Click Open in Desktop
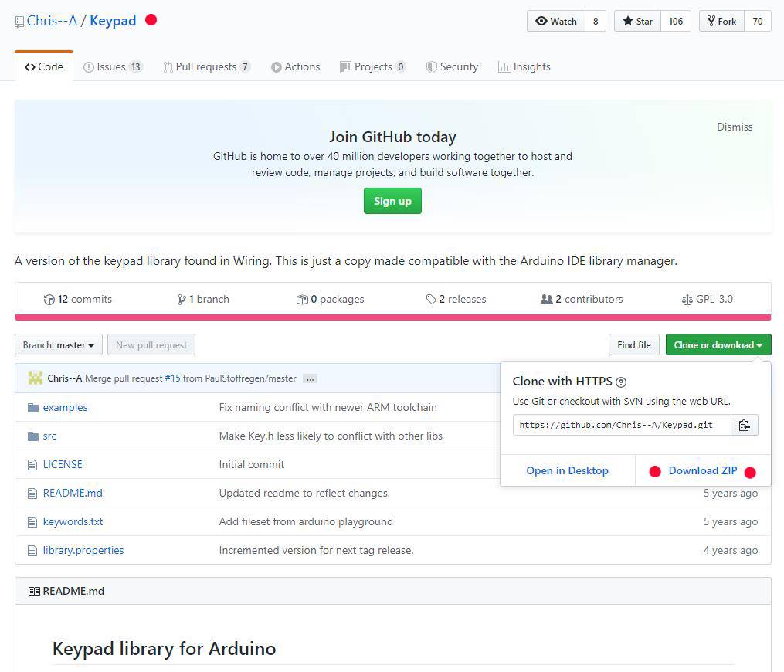 click(567, 471)
